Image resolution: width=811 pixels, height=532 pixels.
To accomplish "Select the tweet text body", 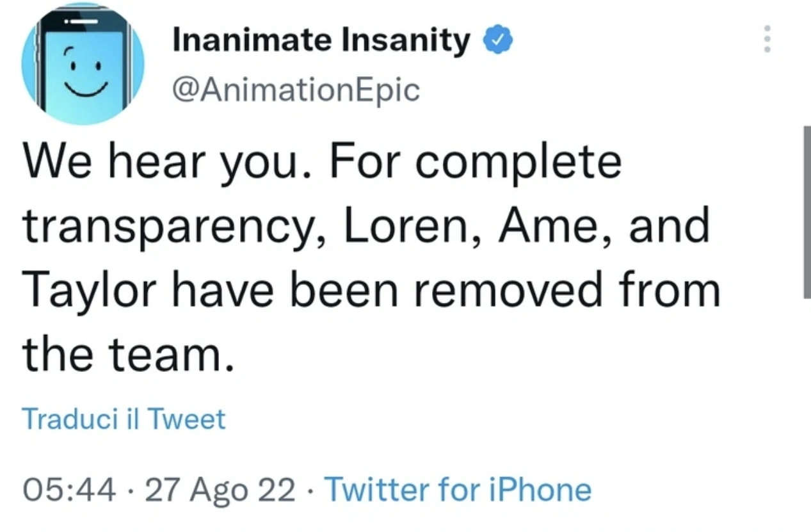I will tap(371, 256).
